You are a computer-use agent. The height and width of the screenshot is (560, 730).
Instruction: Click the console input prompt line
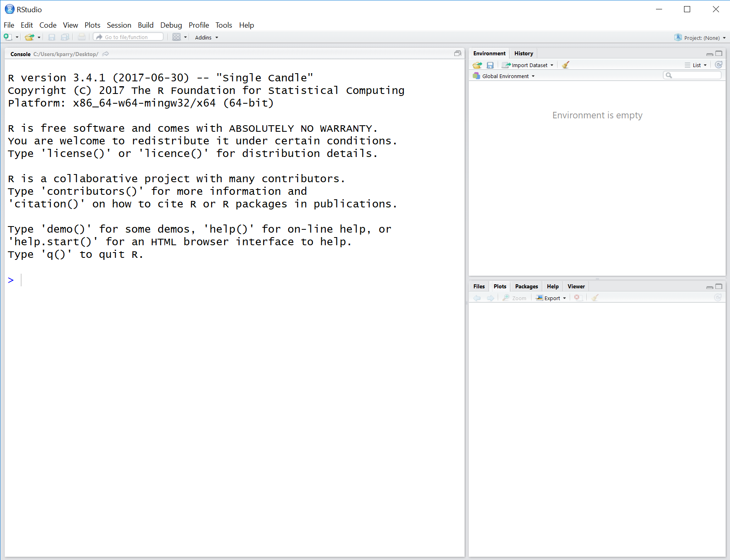234,280
